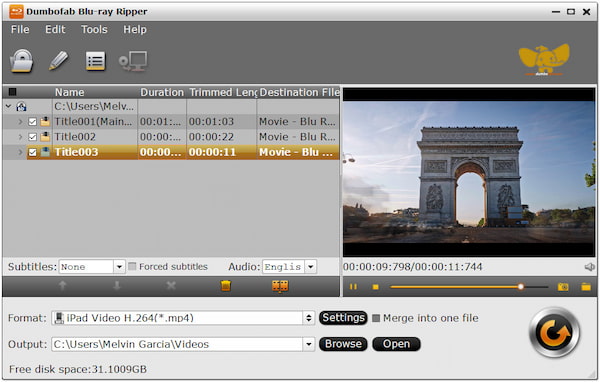Open the Help menu
The image size is (600, 382).
pyautogui.click(x=135, y=29)
